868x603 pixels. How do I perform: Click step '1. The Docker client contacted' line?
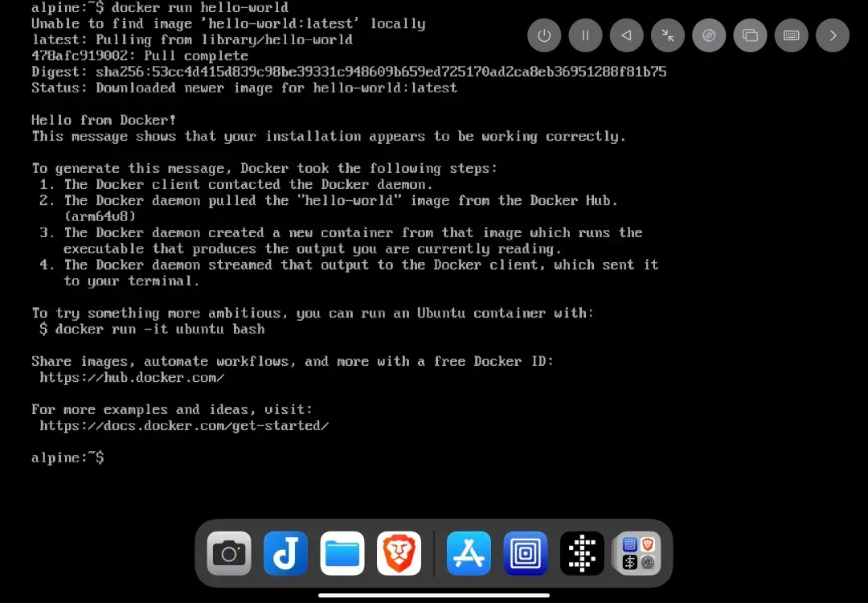pos(236,184)
